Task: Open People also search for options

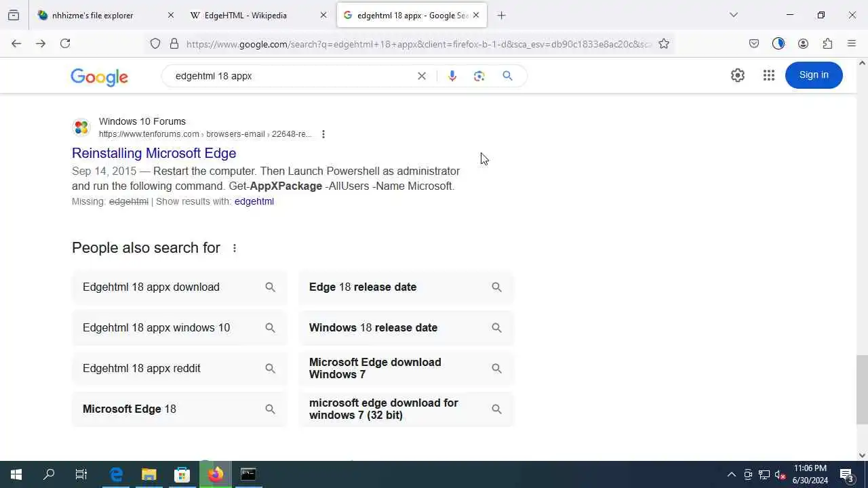Action: pos(235,248)
